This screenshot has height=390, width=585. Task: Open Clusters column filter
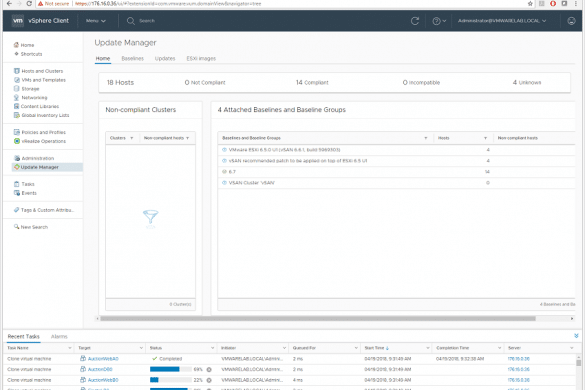coord(131,138)
